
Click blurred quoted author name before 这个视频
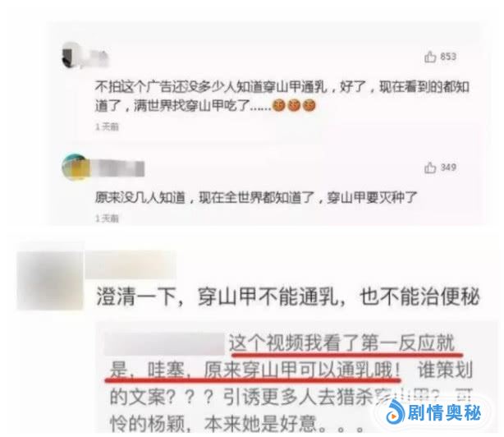pos(164,344)
